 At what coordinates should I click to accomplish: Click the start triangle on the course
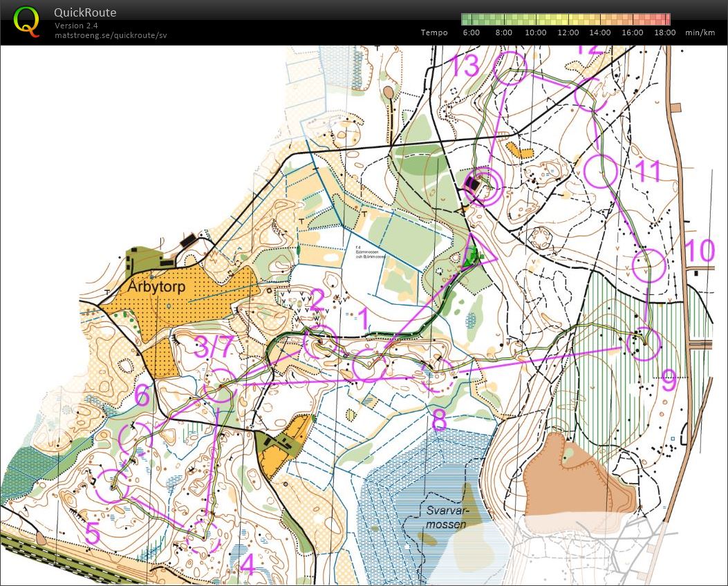tap(478, 252)
